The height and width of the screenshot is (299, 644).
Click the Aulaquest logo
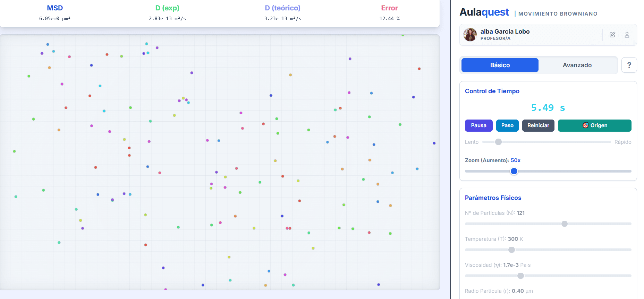[484, 12]
